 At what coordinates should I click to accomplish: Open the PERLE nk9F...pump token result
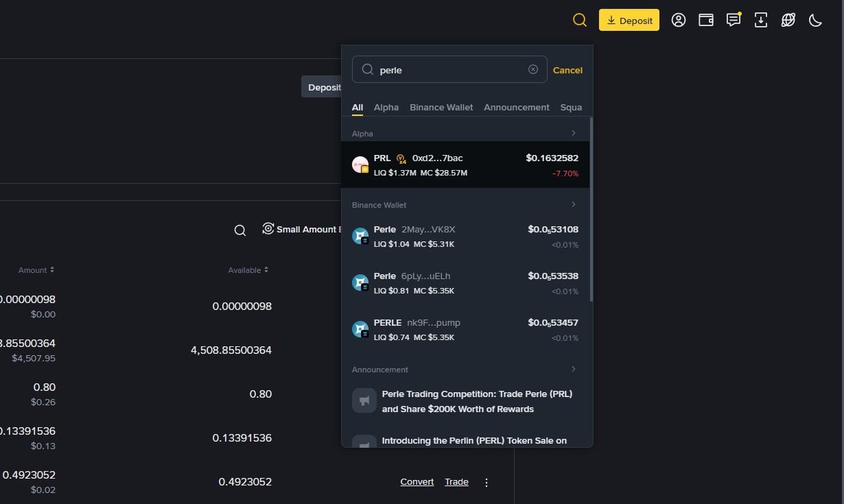pyautogui.click(x=465, y=329)
